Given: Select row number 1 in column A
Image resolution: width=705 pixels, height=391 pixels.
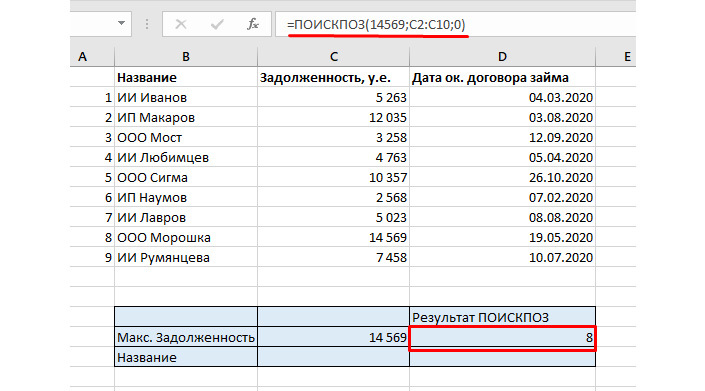Looking at the screenshot, I should [92, 97].
